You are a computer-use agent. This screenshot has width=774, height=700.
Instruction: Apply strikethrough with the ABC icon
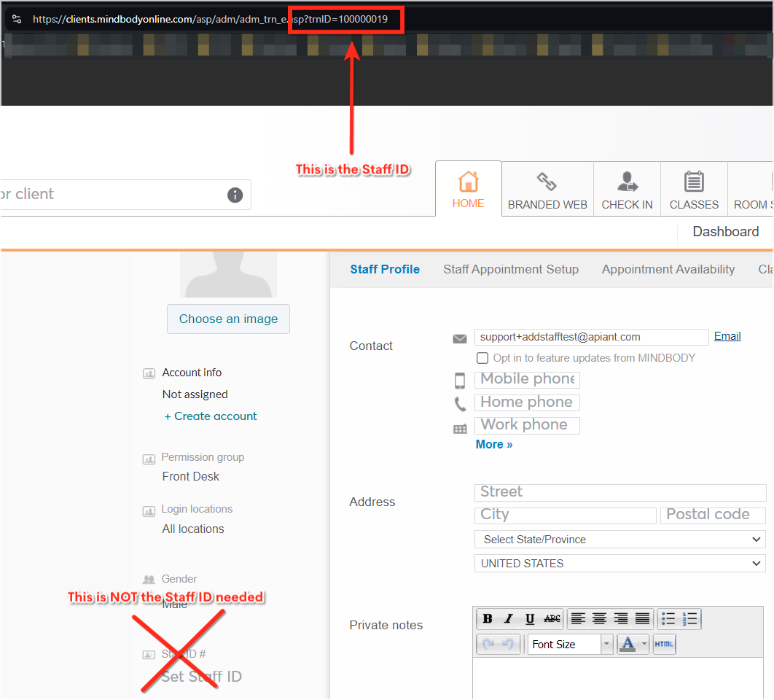click(x=552, y=619)
